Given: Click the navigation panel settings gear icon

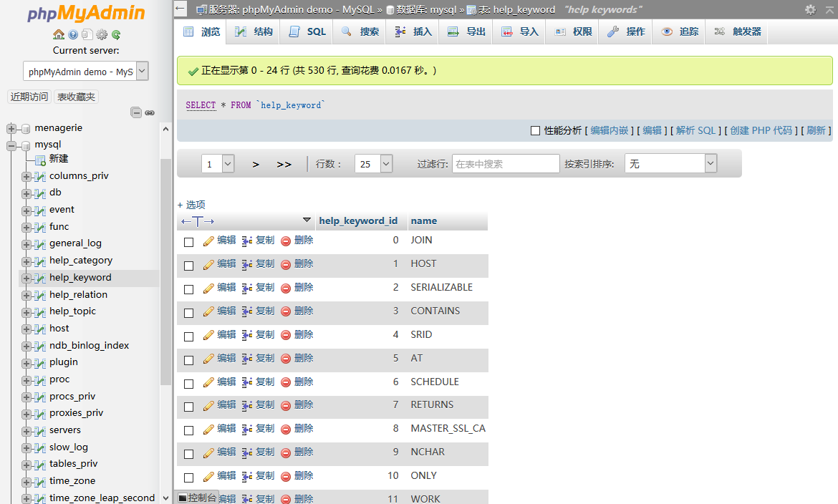Looking at the screenshot, I should tap(102, 34).
